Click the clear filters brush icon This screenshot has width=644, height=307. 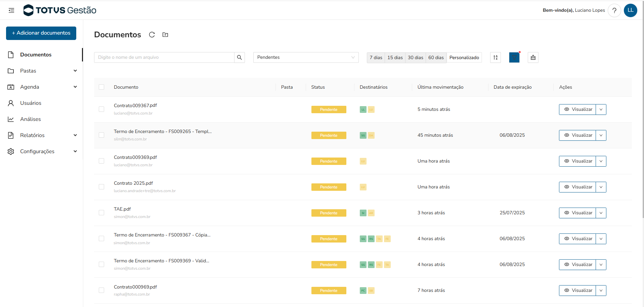tap(533, 57)
